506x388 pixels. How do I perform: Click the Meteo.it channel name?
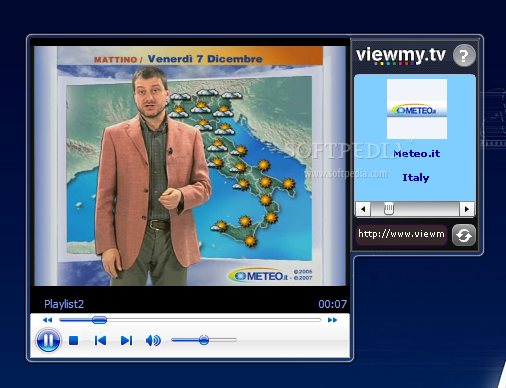click(417, 154)
